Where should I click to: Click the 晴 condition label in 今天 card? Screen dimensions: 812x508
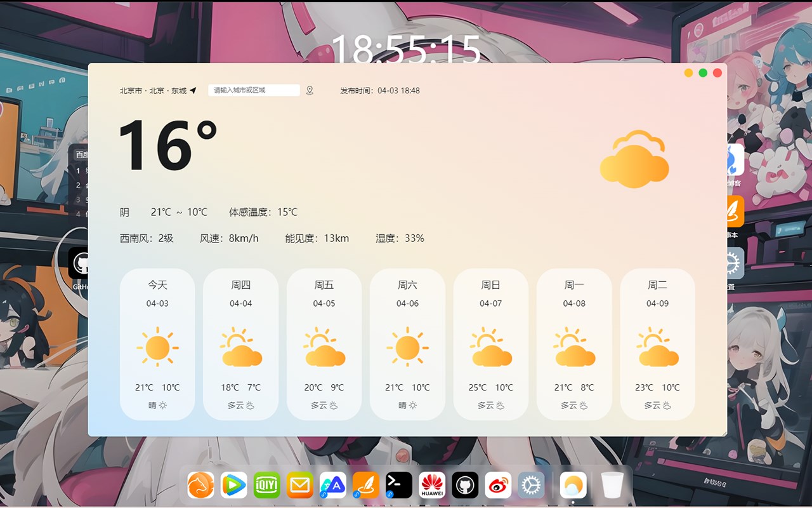click(152, 405)
